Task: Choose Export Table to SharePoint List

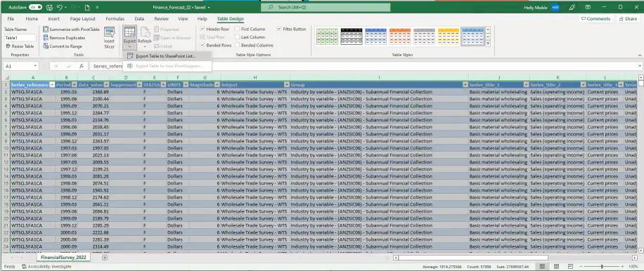Action: pos(167,56)
